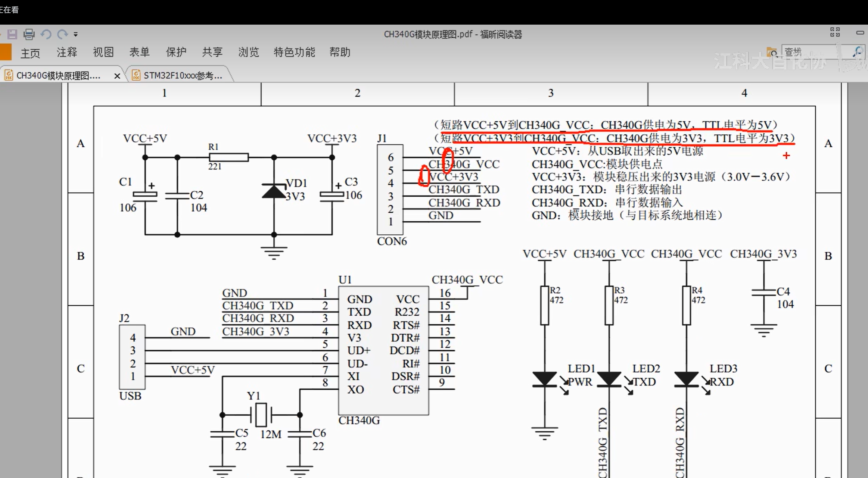Open the 视图 ribbon tab
868x478 pixels.
pos(103,52)
